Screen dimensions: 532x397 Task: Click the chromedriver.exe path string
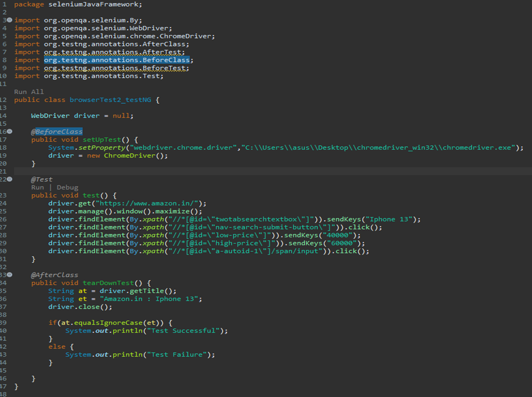click(378, 148)
